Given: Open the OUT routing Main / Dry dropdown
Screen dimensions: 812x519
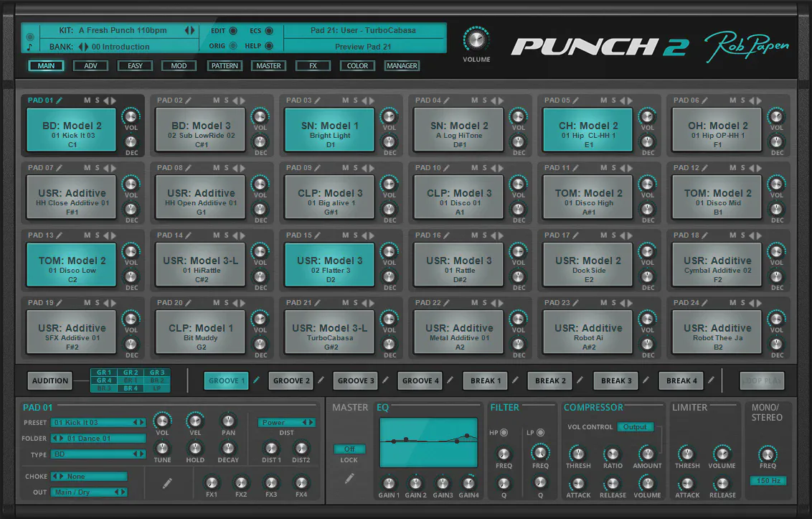Looking at the screenshot, I should click(x=89, y=492).
